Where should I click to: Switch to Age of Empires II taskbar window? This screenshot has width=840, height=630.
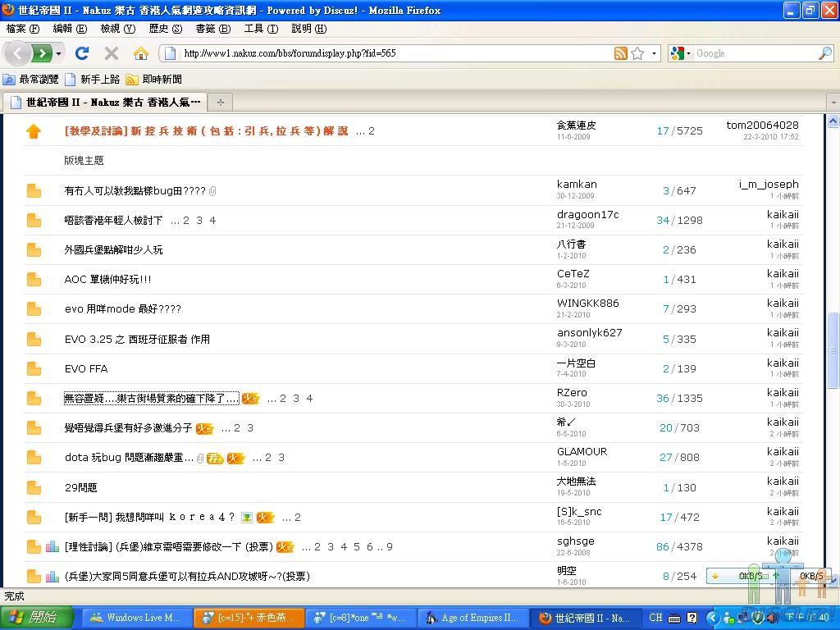point(472,618)
